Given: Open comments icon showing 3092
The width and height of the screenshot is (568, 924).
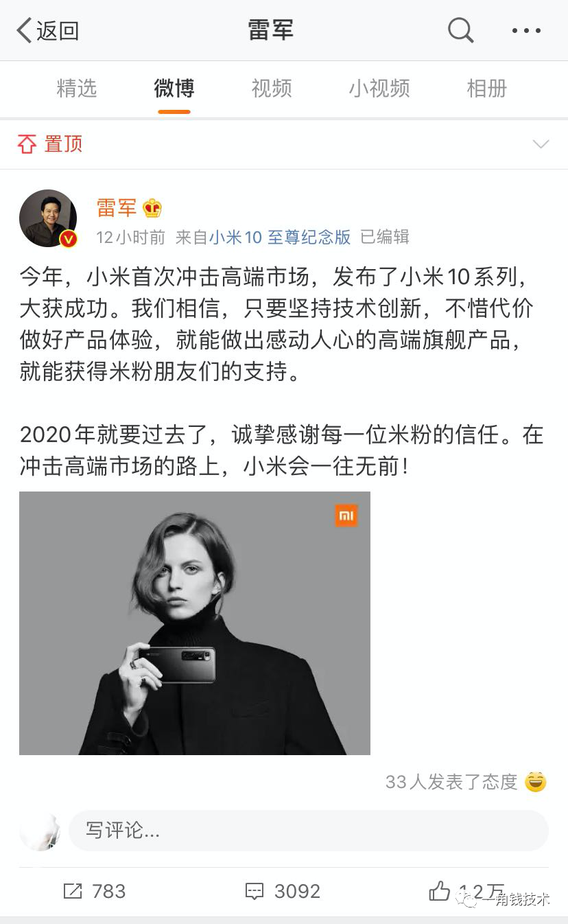Looking at the screenshot, I should tap(255, 891).
